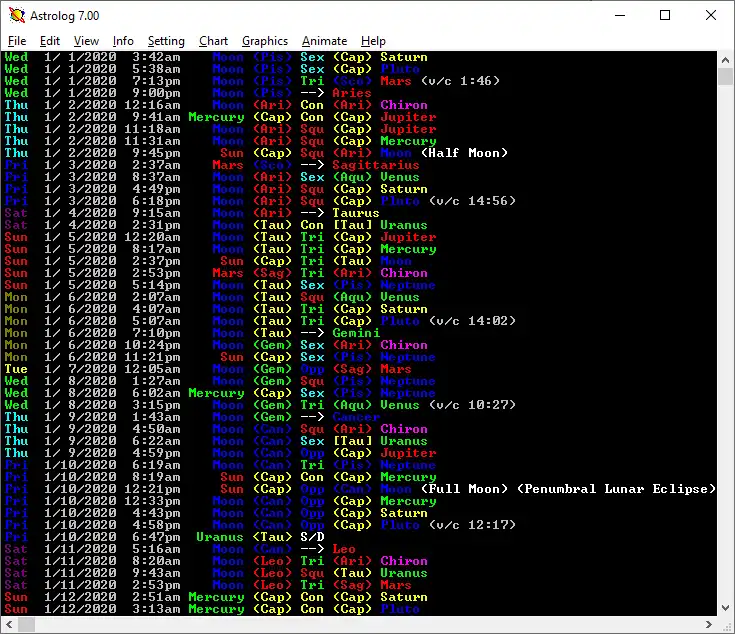Viewport: 735px width, 634px height.
Task: Click 'Mercury' in 2:51am Jan 12 row
Action: click(216, 597)
